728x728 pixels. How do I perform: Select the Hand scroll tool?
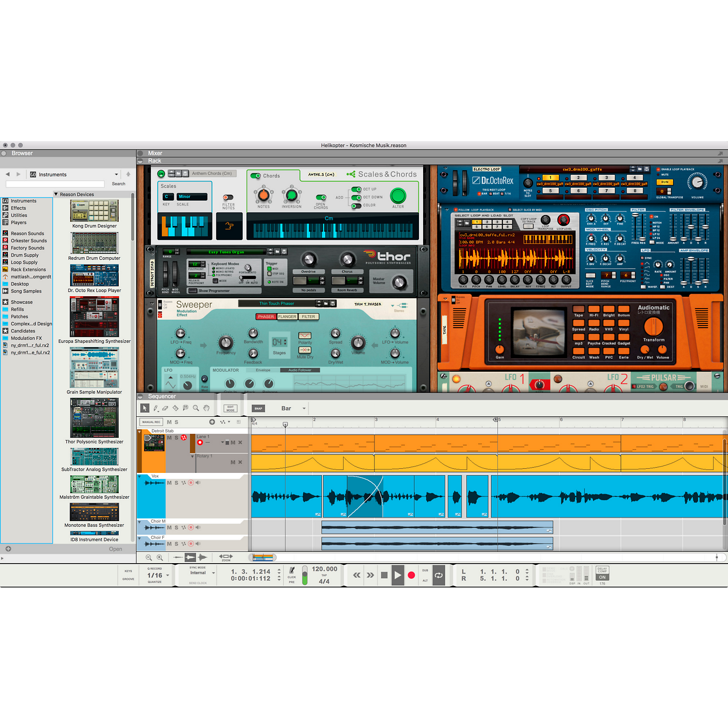pyautogui.click(x=206, y=408)
